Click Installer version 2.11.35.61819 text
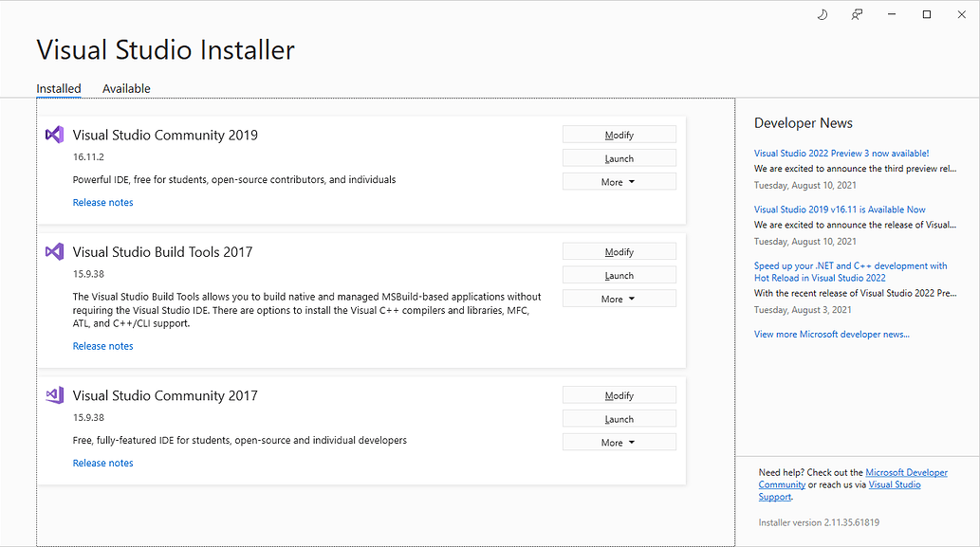Viewport: 980px width, 547px height. click(x=819, y=522)
